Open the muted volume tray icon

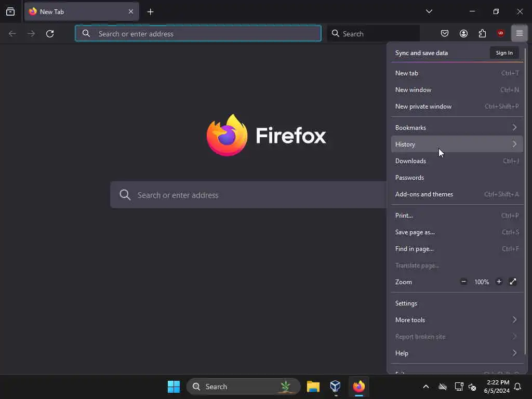(472, 387)
